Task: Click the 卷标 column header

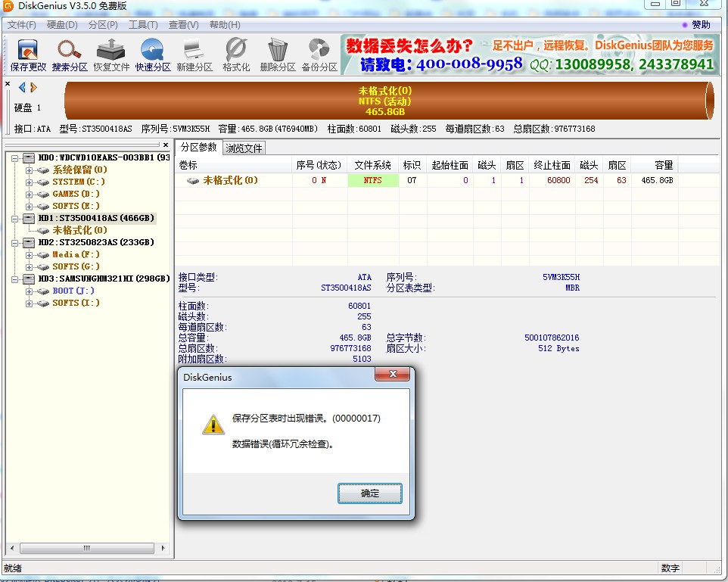Action: (x=234, y=165)
